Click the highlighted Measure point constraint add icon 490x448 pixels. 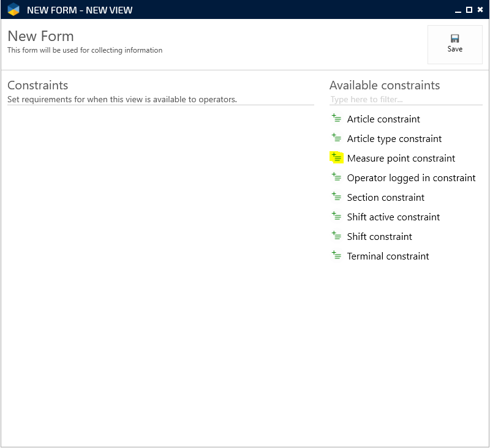[x=336, y=158]
